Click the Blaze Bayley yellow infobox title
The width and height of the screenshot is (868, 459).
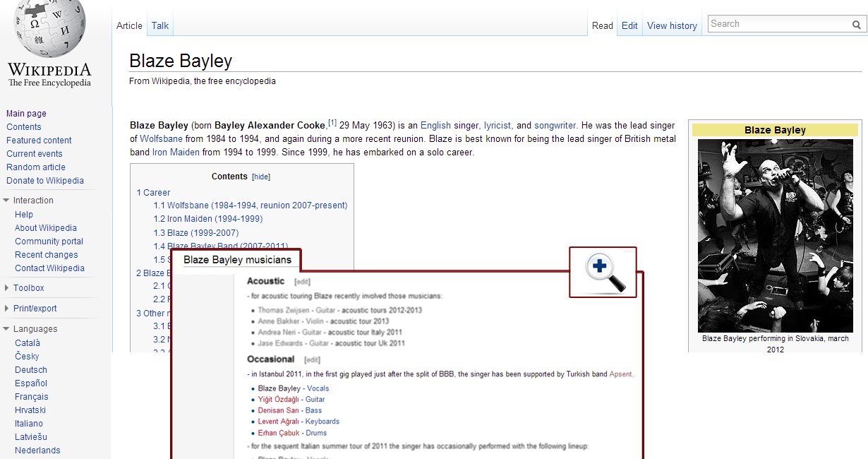click(775, 130)
